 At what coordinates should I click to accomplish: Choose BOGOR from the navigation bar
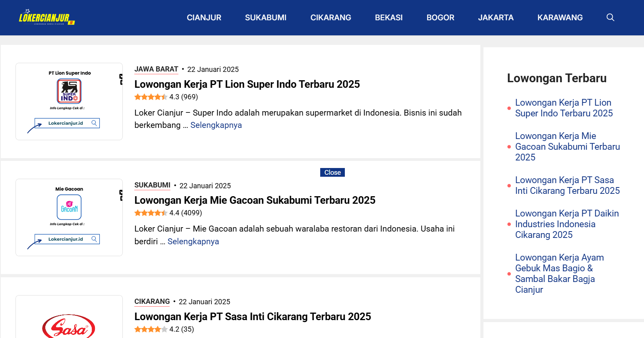[440, 17]
